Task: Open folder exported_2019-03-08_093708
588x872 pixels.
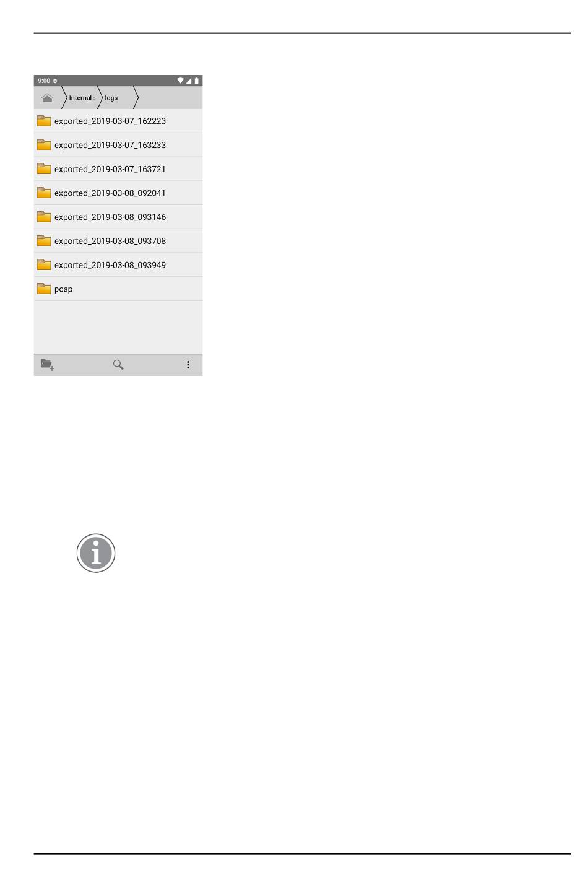Action: pos(118,241)
